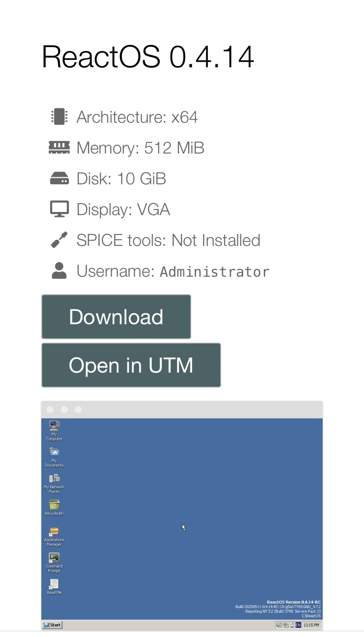Click the Disk drive icon

coord(59,178)
